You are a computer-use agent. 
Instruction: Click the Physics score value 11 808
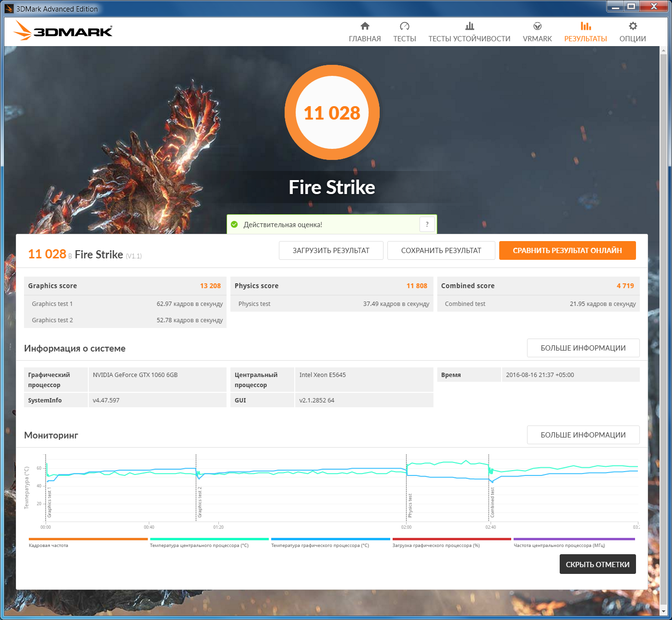pyautogui.click(x=417, y=286)
